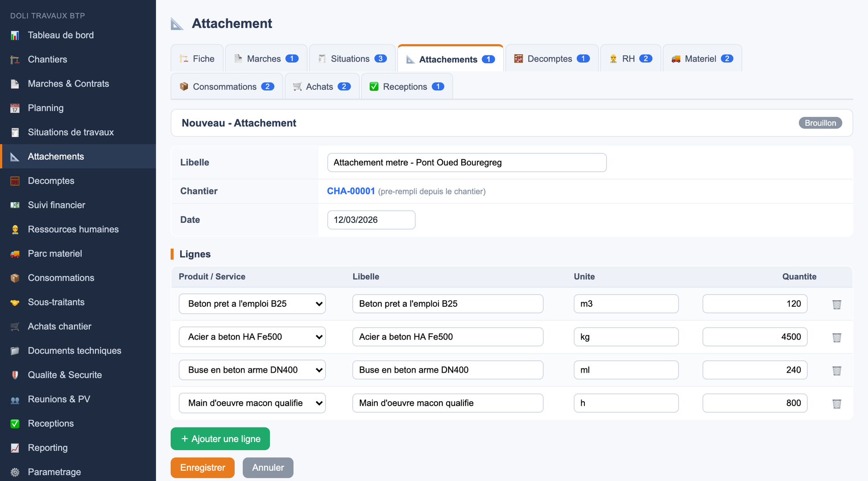Click the Date input field
The width and height of the screenshot is (868, 481).
(x=371, y=220)
